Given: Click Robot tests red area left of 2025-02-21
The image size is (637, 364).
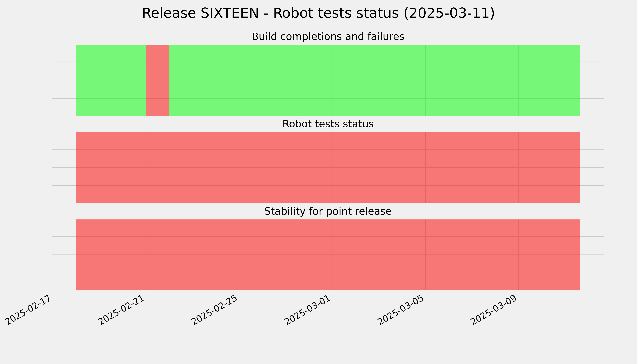Looking at the screenshot, I should pyautogui.click(x=111, y=167).
